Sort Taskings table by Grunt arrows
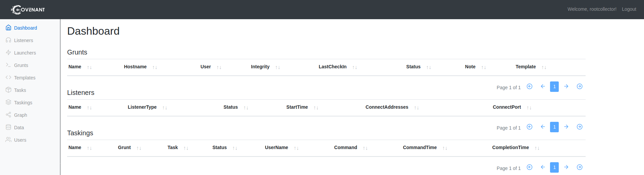This screenshot has width=644, height=175. coord(139,148)
